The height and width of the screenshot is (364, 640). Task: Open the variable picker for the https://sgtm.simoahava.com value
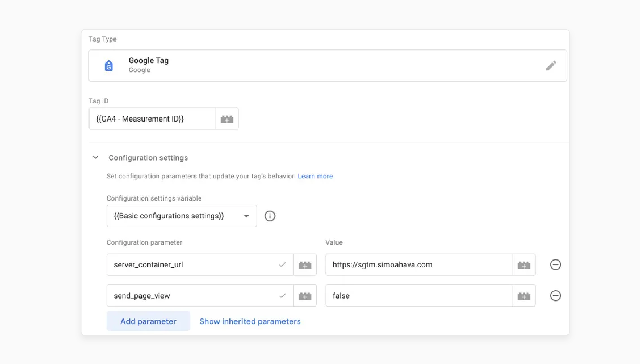[524, 265]
